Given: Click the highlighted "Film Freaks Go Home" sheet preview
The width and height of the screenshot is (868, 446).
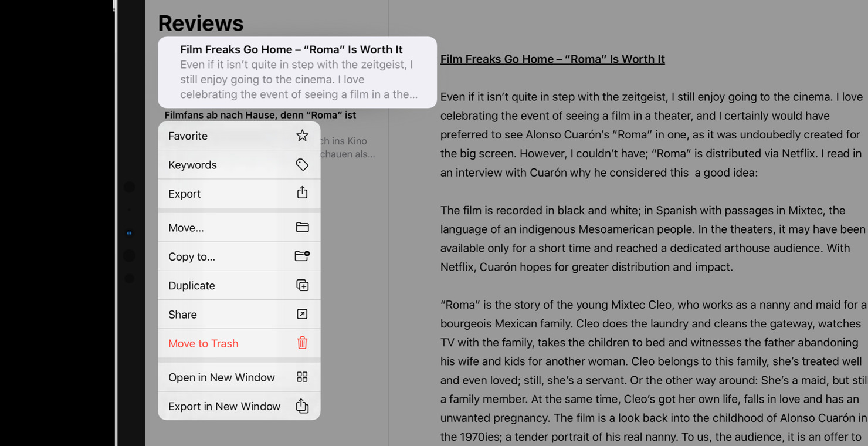Looking at the screenshot, I should (x=297, y=72).
